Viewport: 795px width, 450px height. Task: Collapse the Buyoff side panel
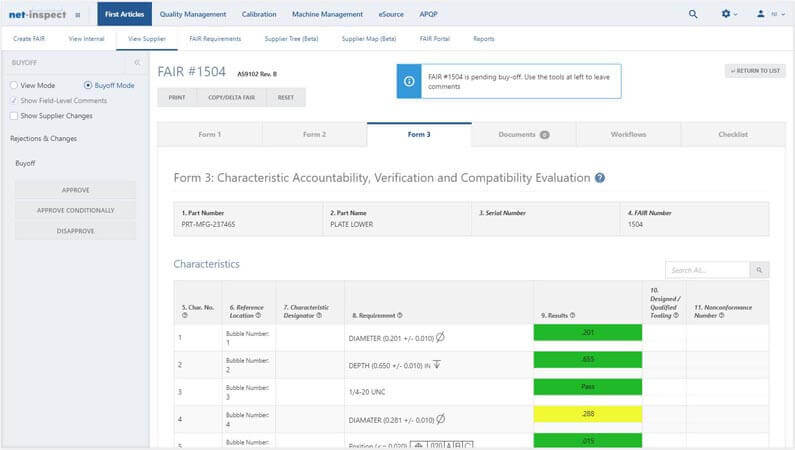(x=137, y=62)
